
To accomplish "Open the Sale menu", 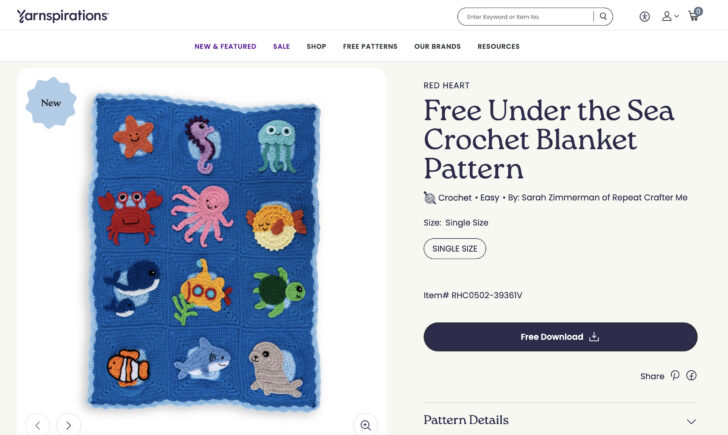I will [281, 47].
